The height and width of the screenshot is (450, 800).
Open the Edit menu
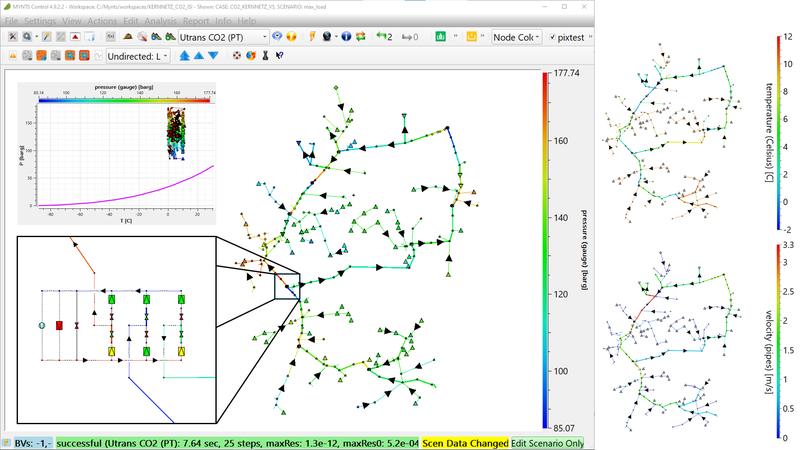131,21
